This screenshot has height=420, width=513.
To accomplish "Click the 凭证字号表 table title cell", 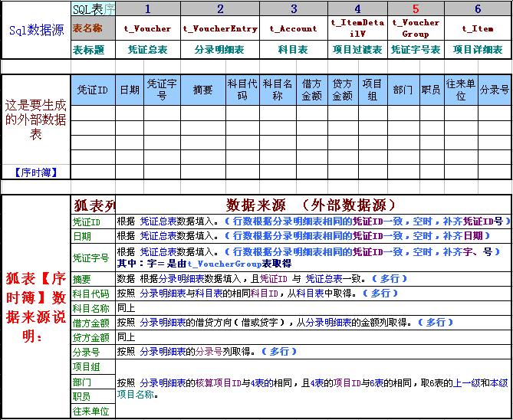I will click(x=416, y=50).
